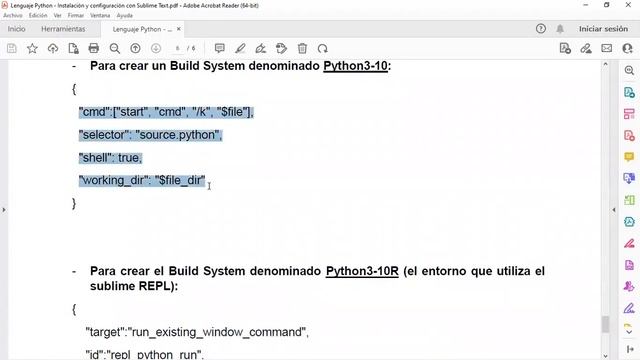Click the "target":"run_existing_window_command" line
Screen dimensions: 640x360
pos(197,332)
